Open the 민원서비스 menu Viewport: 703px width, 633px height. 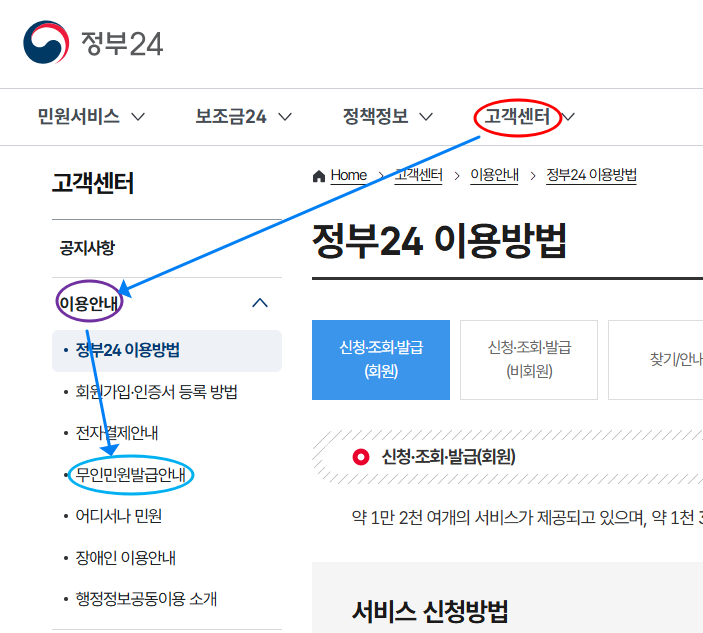[78, 117]
